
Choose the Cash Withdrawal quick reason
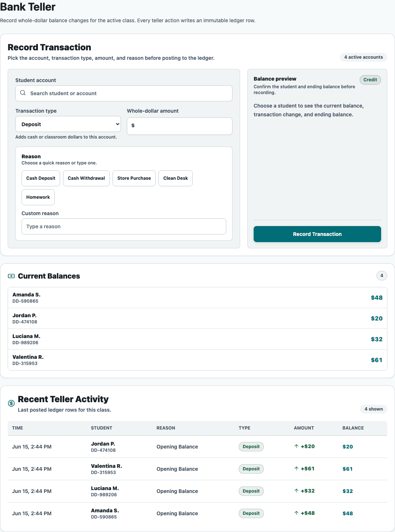click(x=86, y=178)
